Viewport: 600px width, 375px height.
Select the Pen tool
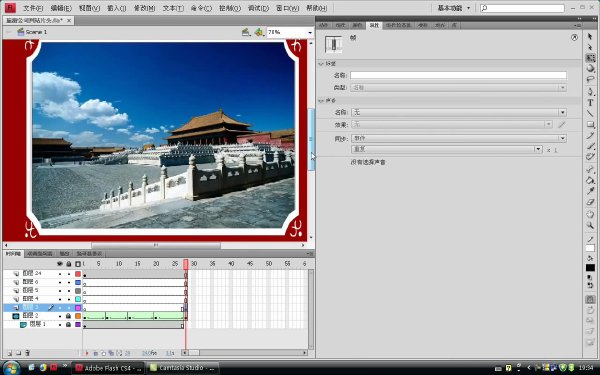(590, 92)
